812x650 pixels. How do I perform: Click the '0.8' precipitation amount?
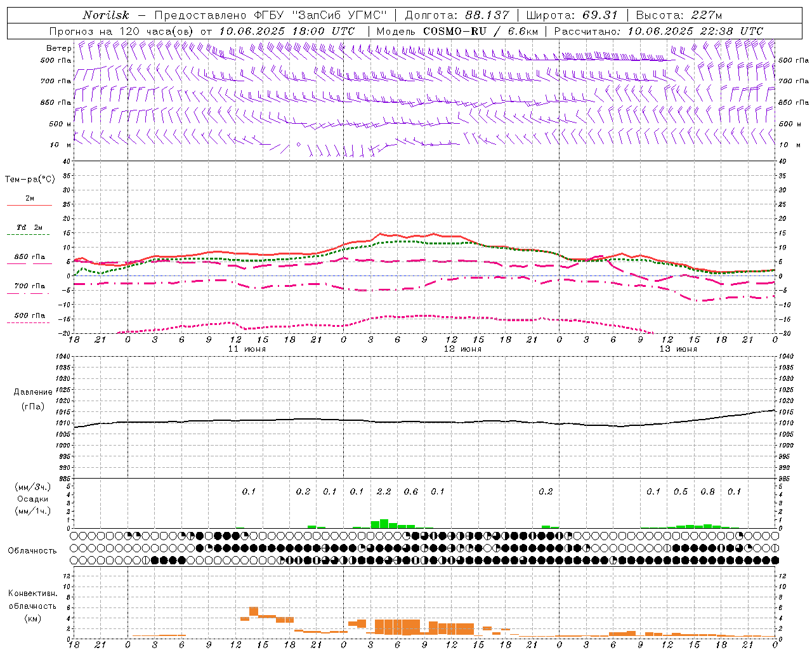click(708, 491)
